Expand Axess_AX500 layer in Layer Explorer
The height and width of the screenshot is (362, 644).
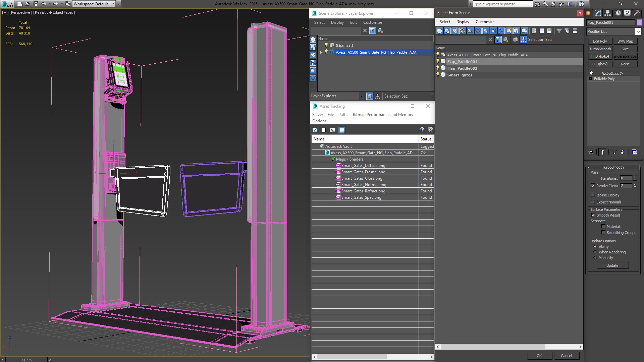click(321, 52)
